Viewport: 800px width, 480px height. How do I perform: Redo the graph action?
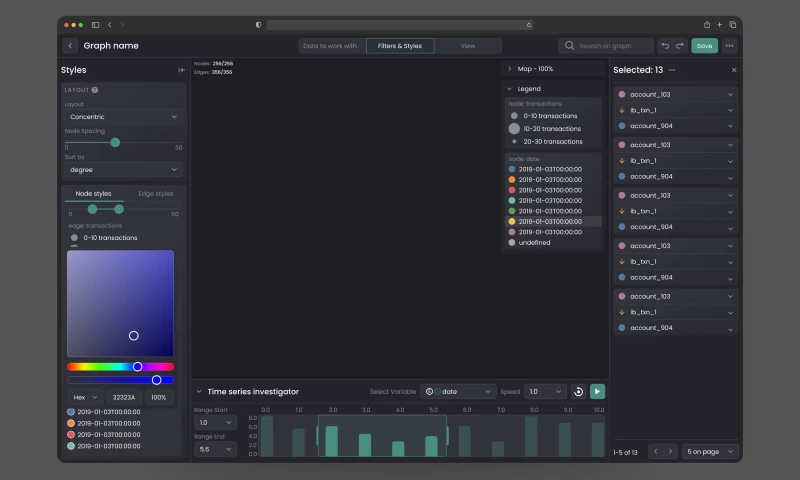(x=680, y=46)
